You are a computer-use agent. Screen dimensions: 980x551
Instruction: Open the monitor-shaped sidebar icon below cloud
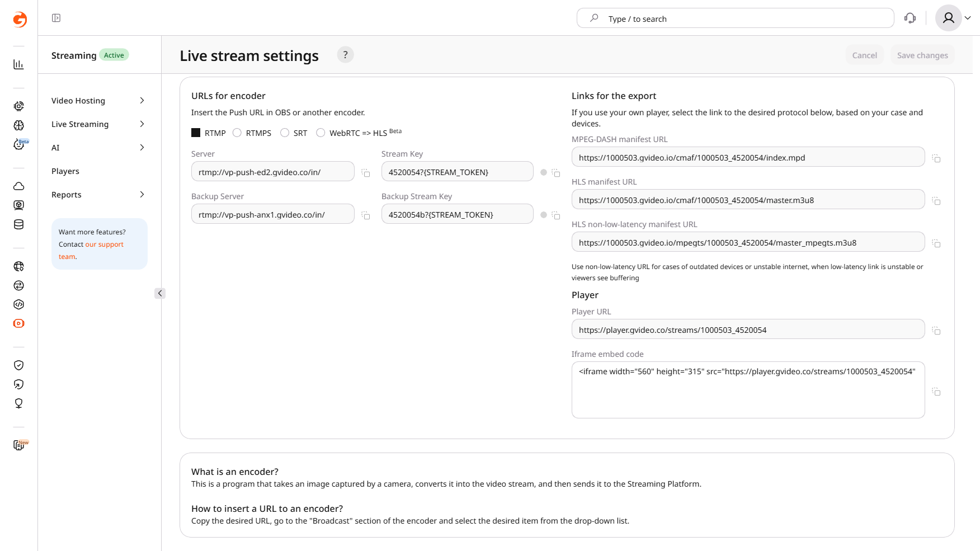18,205
